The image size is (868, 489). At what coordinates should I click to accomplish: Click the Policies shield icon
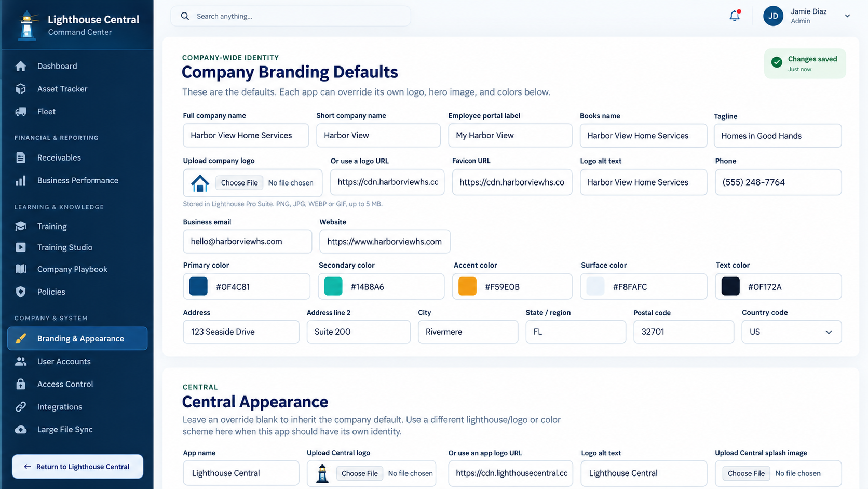(21, 292)
